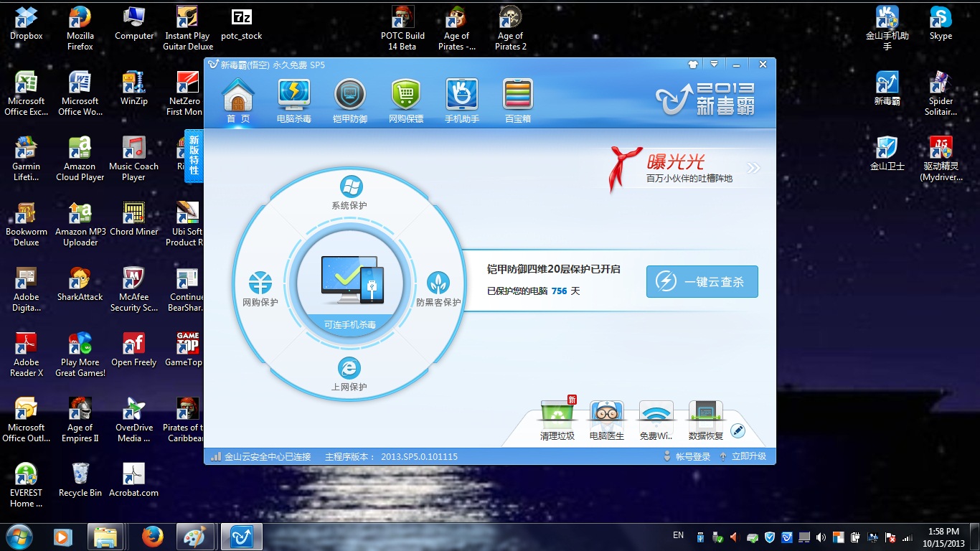
Task: Click the 一键云查杀 cloud scan button
Action: 702,281
